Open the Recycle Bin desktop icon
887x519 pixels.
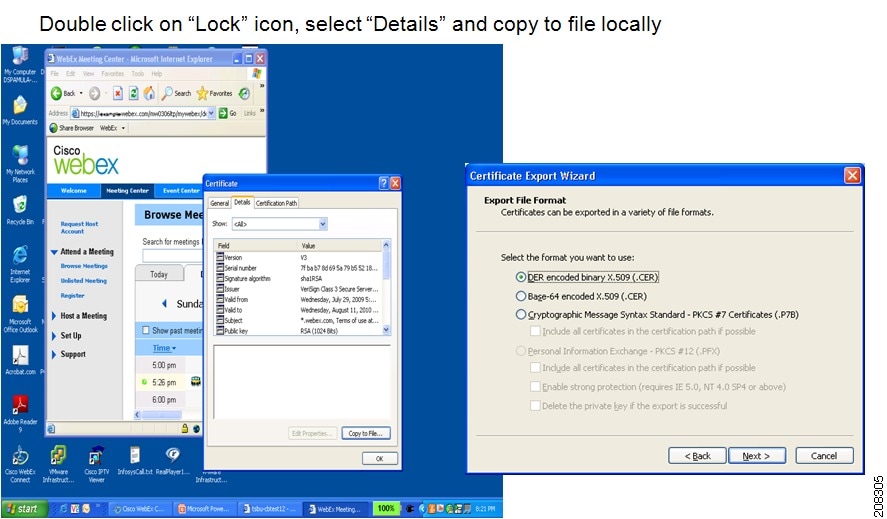[x=20, y=210]
